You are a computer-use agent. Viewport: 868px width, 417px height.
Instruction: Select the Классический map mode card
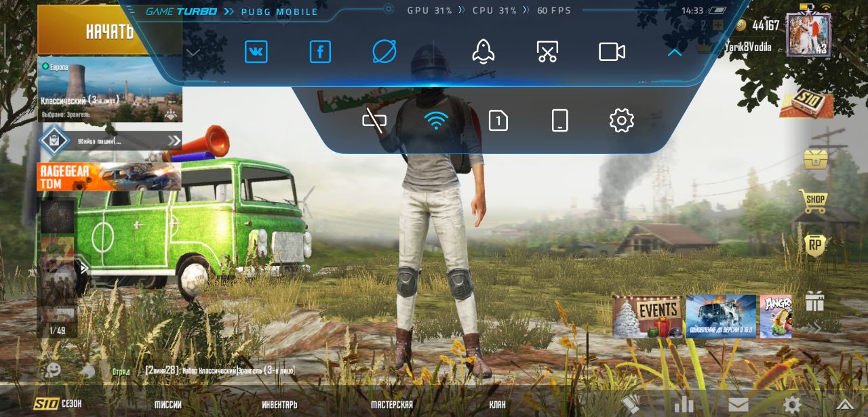[x=110, y=90]
